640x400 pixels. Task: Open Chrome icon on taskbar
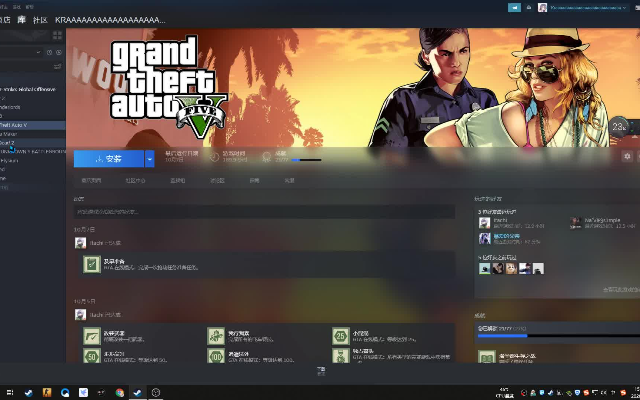[x=120, y=393]
